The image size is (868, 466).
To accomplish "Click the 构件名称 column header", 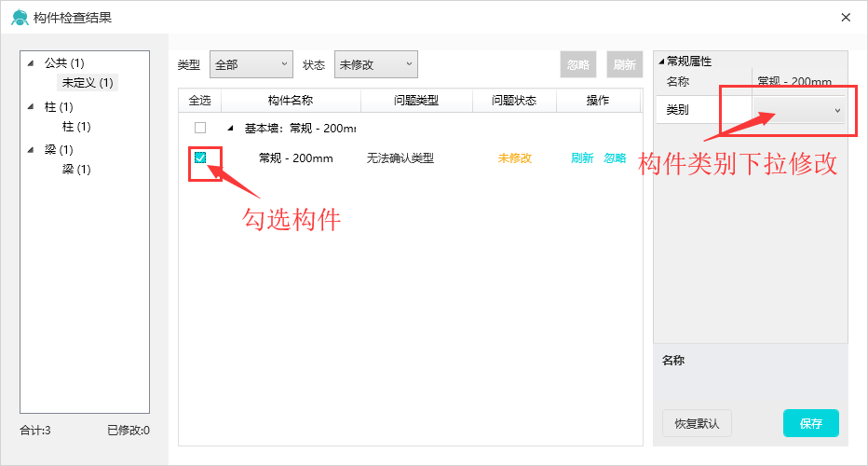I will coord(291,101).
